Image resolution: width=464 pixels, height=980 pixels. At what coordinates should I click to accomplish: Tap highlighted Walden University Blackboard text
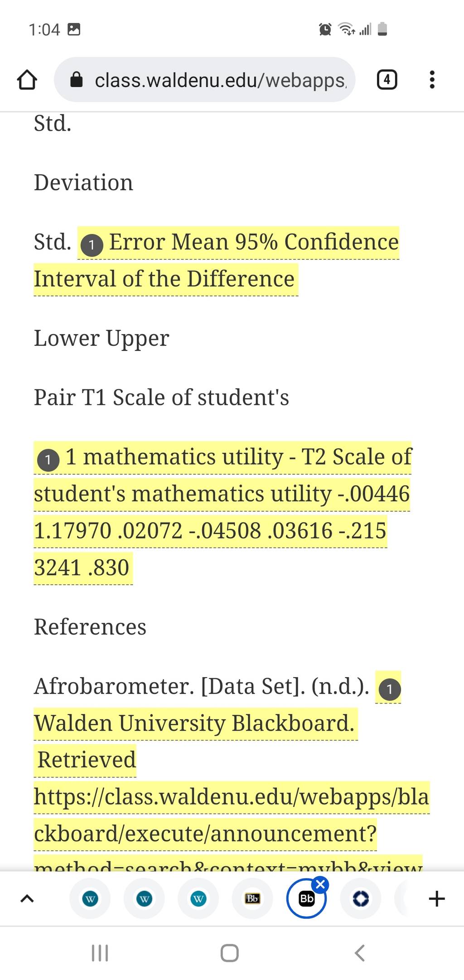195,723
